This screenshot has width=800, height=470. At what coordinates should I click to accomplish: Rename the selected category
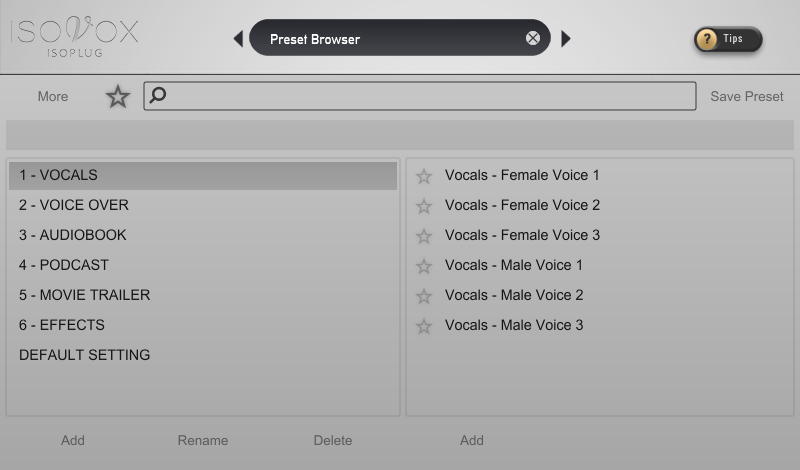(x=203, y=440)
